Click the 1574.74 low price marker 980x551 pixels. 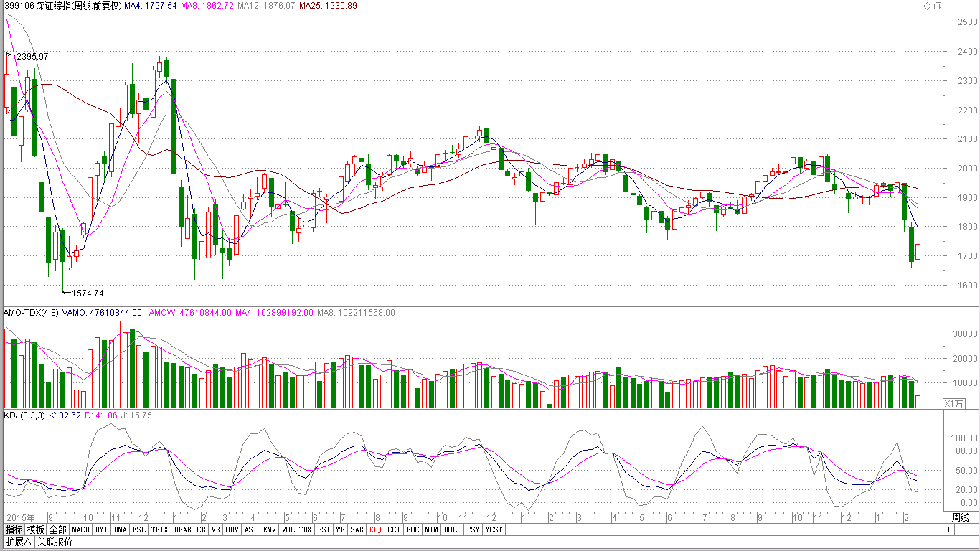(x=88, y=293)
